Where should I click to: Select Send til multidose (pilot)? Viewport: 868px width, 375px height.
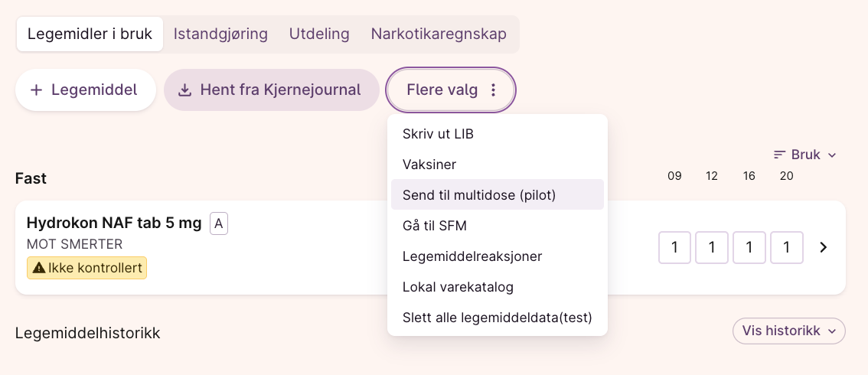tap(479, 195)
